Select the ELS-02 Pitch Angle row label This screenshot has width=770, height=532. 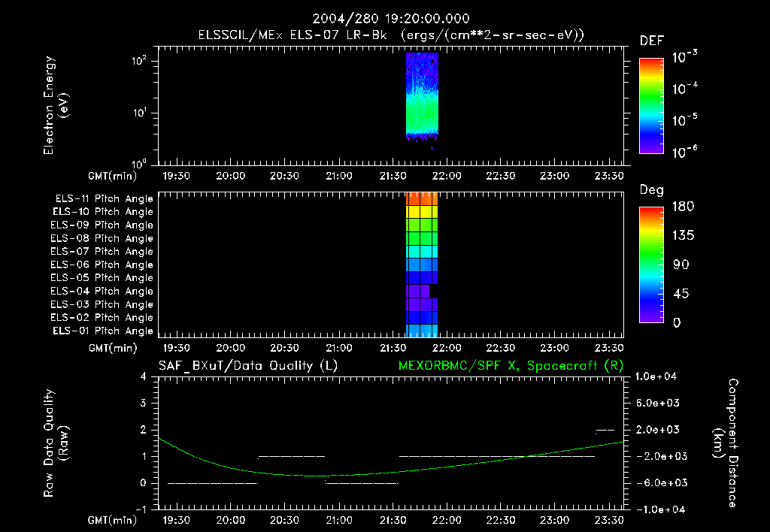(102, 318)
